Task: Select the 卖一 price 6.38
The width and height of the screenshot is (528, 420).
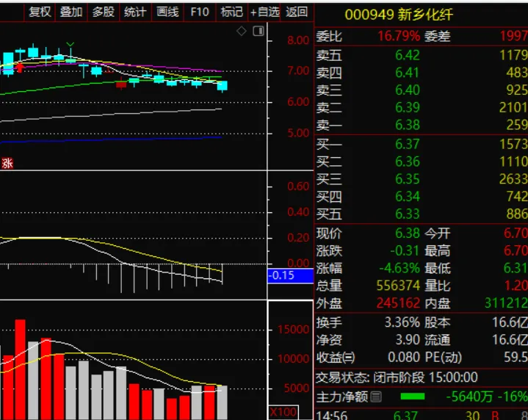Action: (408, 126)
